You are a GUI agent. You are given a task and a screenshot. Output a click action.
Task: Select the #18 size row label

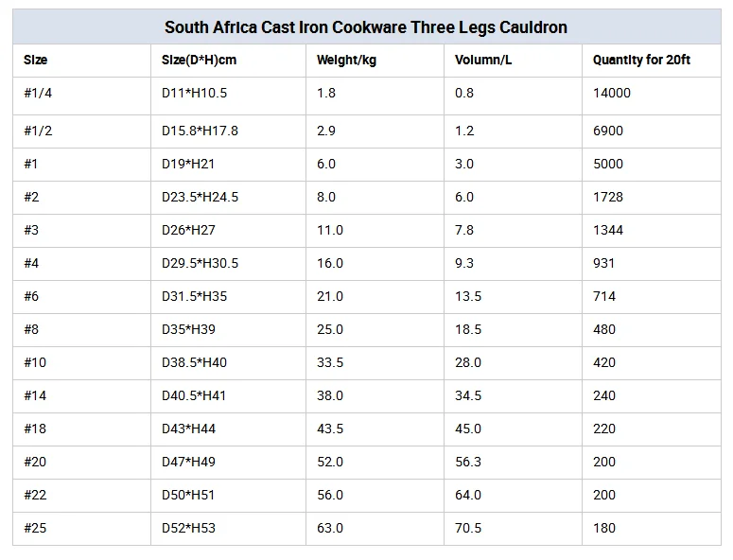click(x=35, y=429)
